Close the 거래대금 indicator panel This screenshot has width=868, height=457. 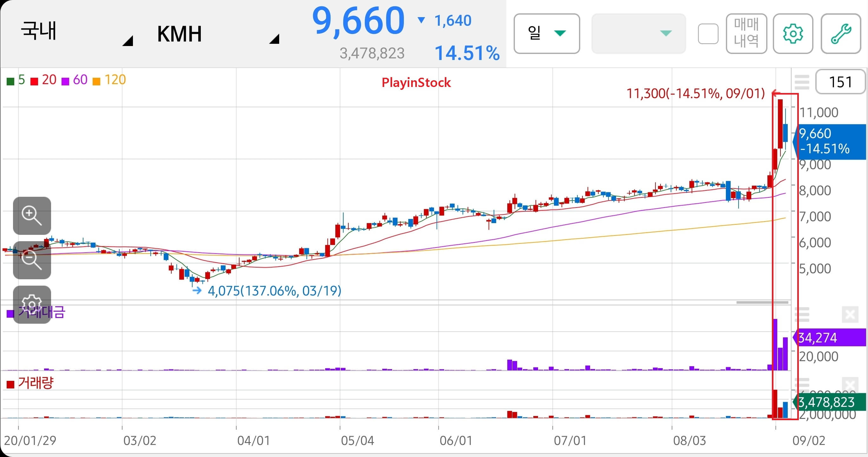[850, 315]
